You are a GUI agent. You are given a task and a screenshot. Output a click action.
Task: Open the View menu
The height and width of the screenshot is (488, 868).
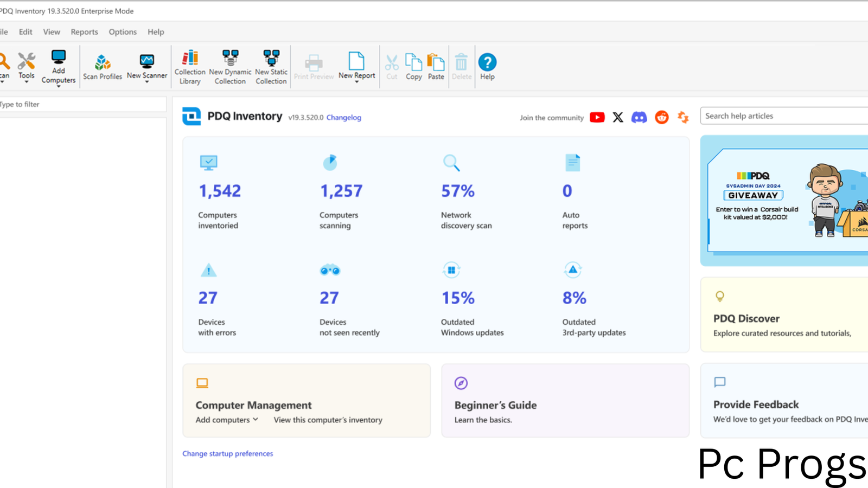click(x=52, y=32)
